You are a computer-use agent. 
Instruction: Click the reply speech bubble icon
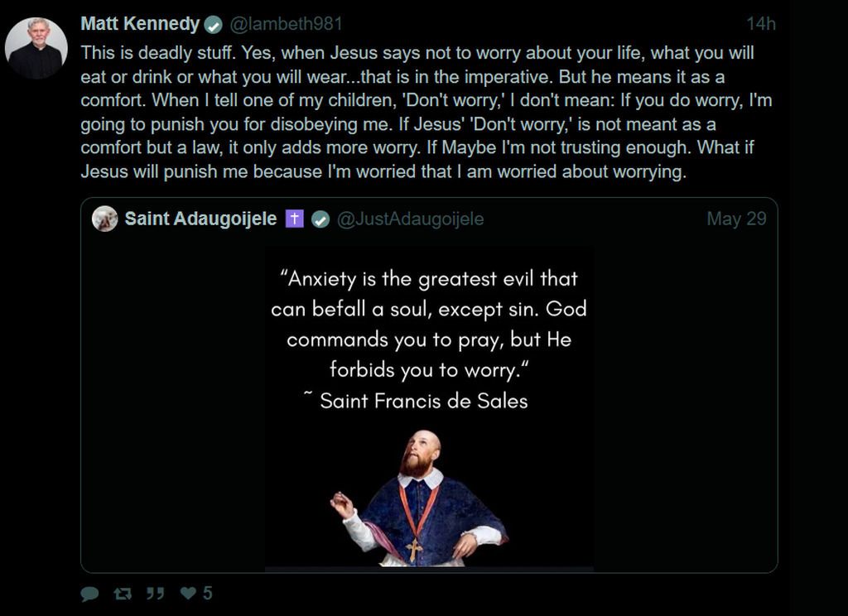coord(89,594)
